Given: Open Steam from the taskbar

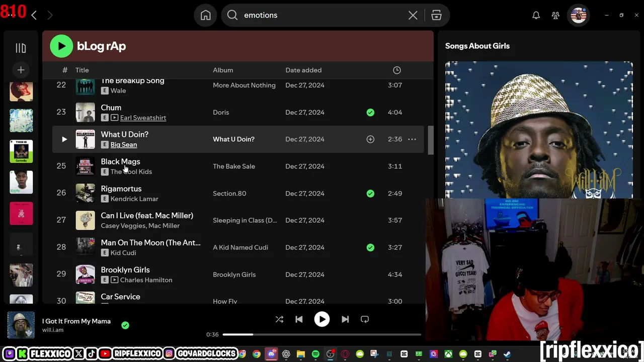Looking at the screenshot, I should click(507, 354).
